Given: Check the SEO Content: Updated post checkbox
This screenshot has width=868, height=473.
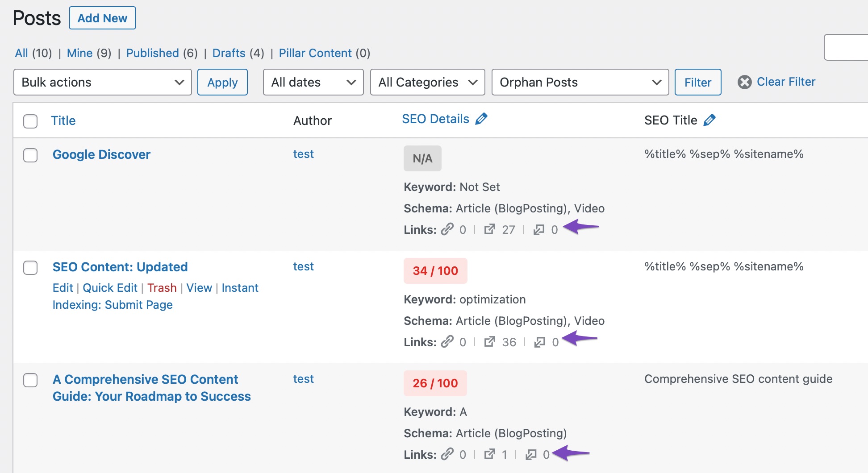Looking at the screenshot, I should point(30,268).
